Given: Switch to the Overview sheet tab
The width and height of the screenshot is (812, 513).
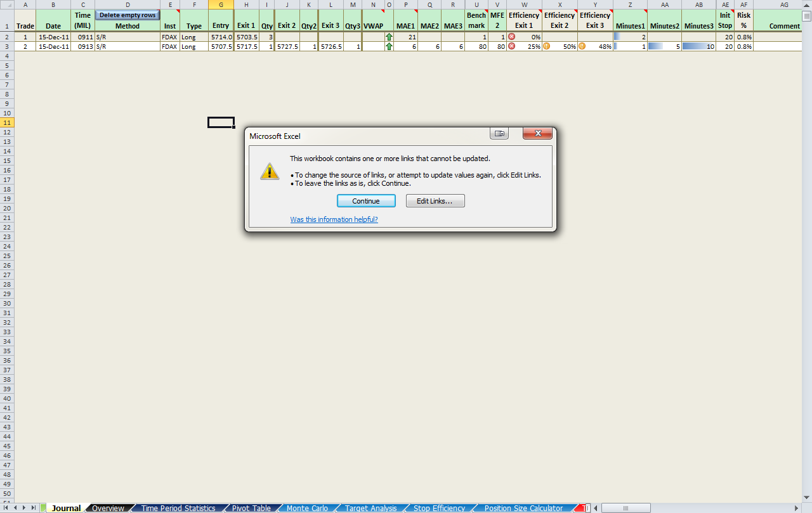Looking at the screenshot, I should (x=108, y=508).
